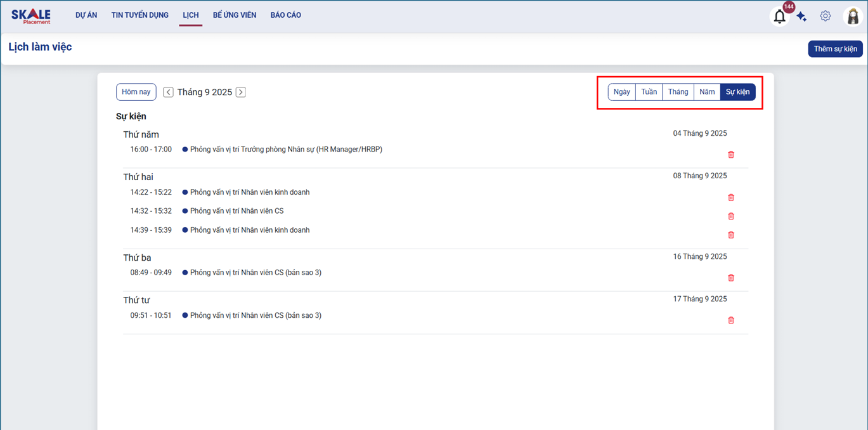868x430 pixels.
Task: Switch to Tháng view
Action: click(678, 92)
